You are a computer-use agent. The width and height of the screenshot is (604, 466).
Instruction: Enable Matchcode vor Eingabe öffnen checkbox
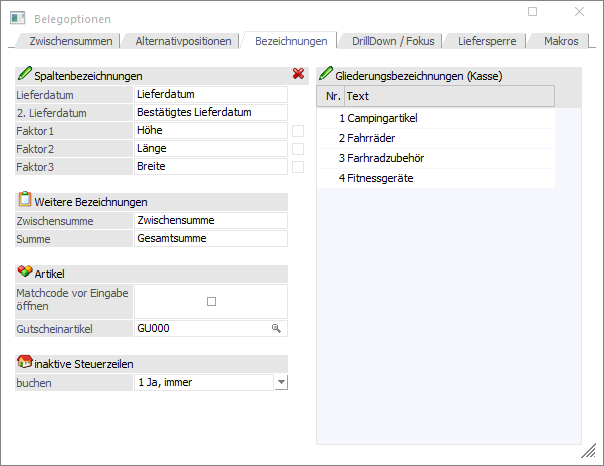(211, 302)
